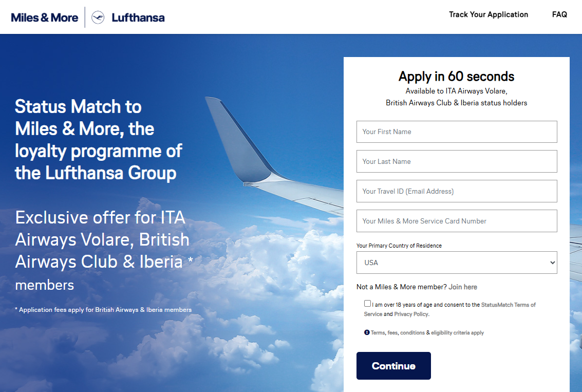Image resolution: width=582 pixels, height=392 pixels.
Task: Click the Lufthansa crane logo icon
Action: (98, 17)
